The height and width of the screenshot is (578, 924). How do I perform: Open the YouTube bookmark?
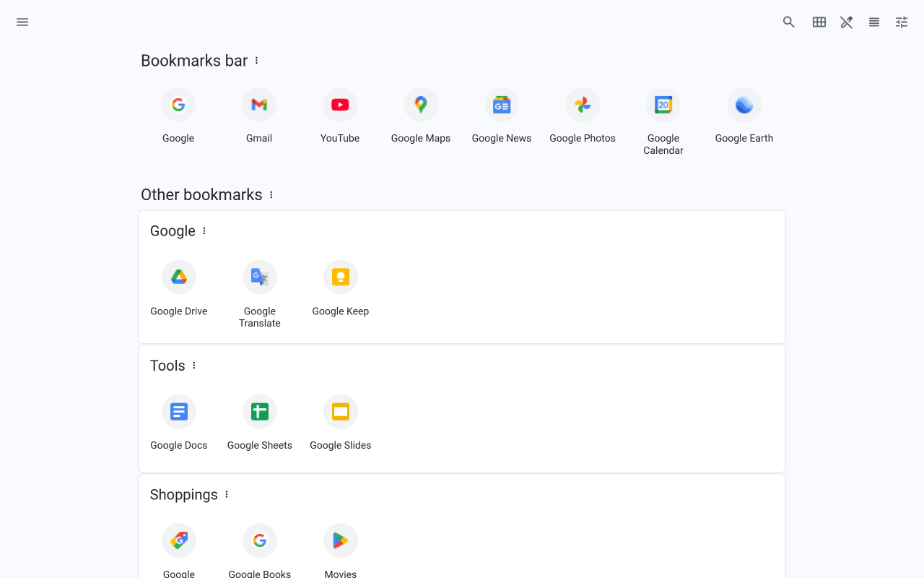point(340,105)
